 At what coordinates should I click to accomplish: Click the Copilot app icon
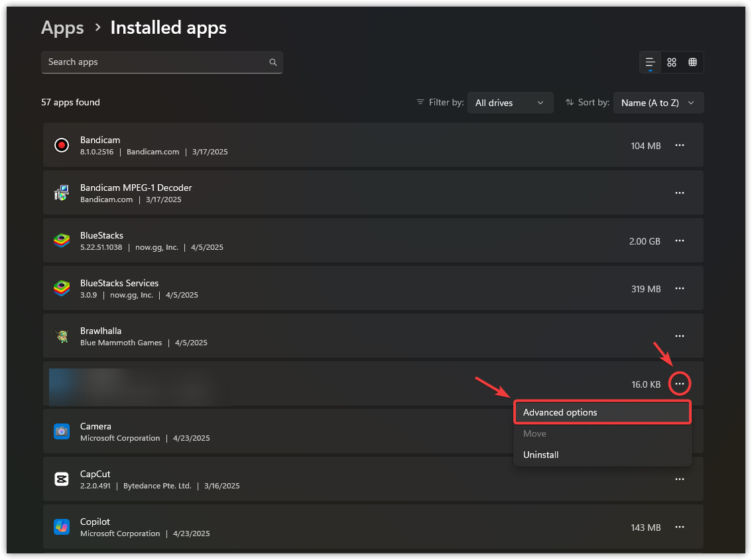pos(62,527)
